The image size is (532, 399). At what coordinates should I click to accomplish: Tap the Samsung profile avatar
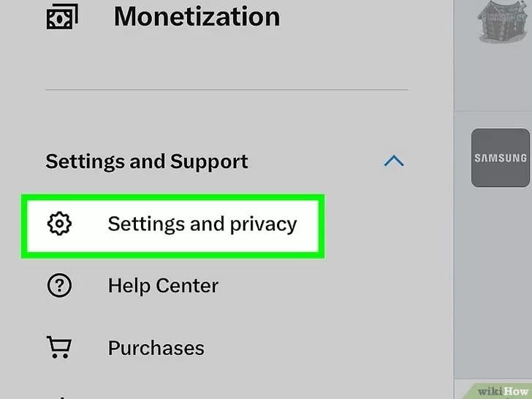pyautogui.click(x=500, y=158)
